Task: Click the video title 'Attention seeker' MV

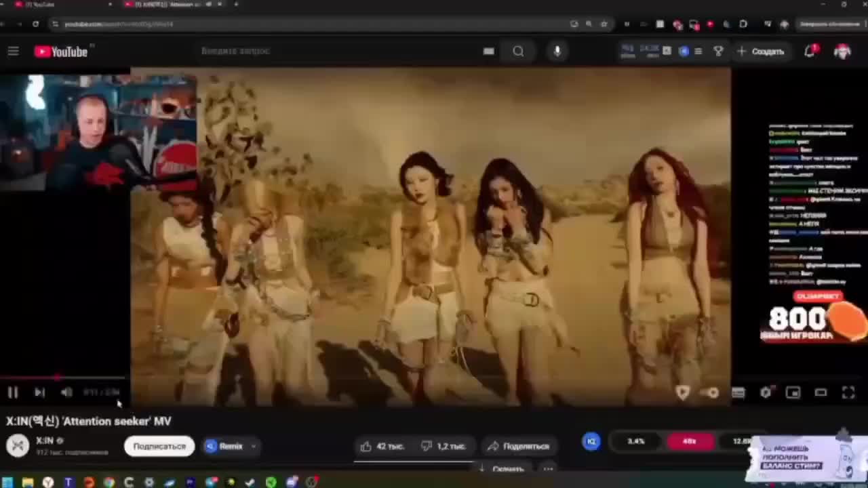Action: coord(89,421)
